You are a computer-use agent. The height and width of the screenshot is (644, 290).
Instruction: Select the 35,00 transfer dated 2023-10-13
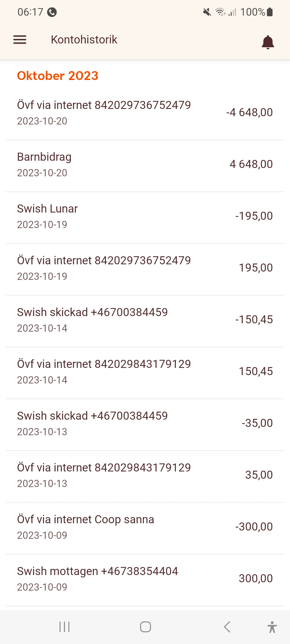[145, 475]
